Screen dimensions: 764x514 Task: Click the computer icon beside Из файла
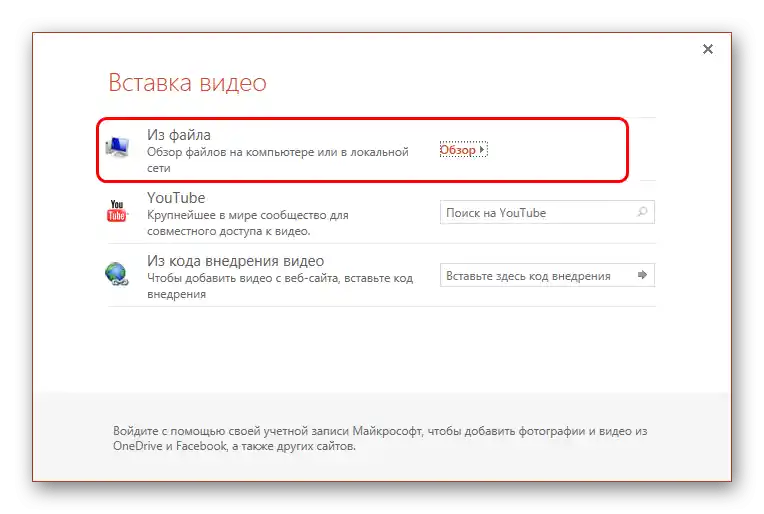[117, 147]
